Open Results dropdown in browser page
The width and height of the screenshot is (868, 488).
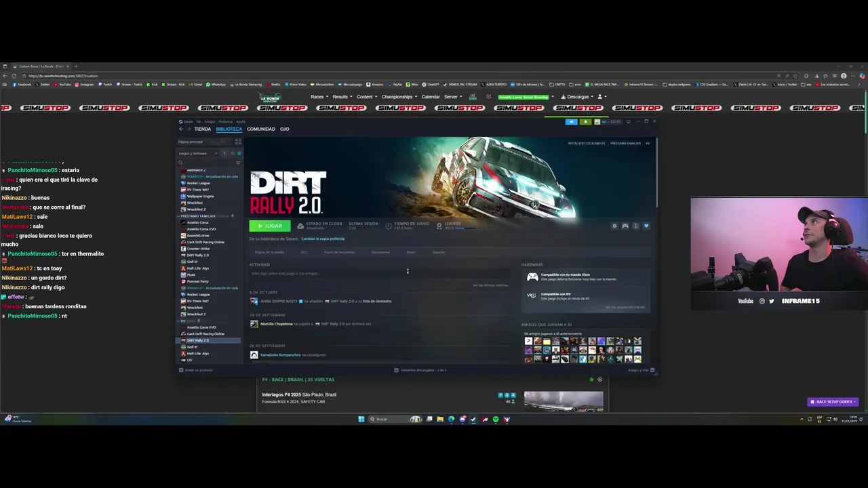[x=342, y=97]
